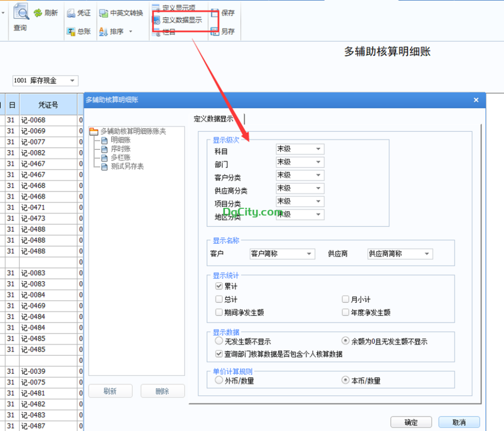The height and width of the screenshot is (431, 504).
Task: Click the 另存 save-as icon
Action: pyautogui.click(x=215, y=32)
